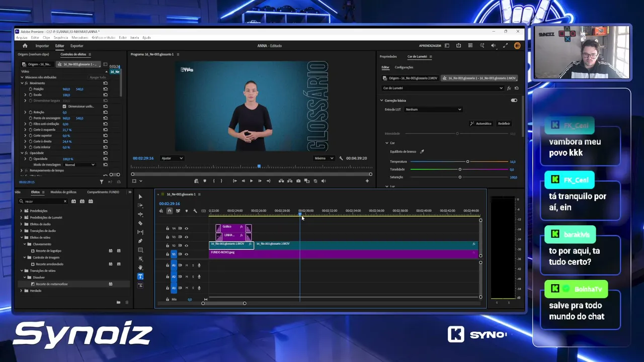Select the Hand tool

click(140, 267)
